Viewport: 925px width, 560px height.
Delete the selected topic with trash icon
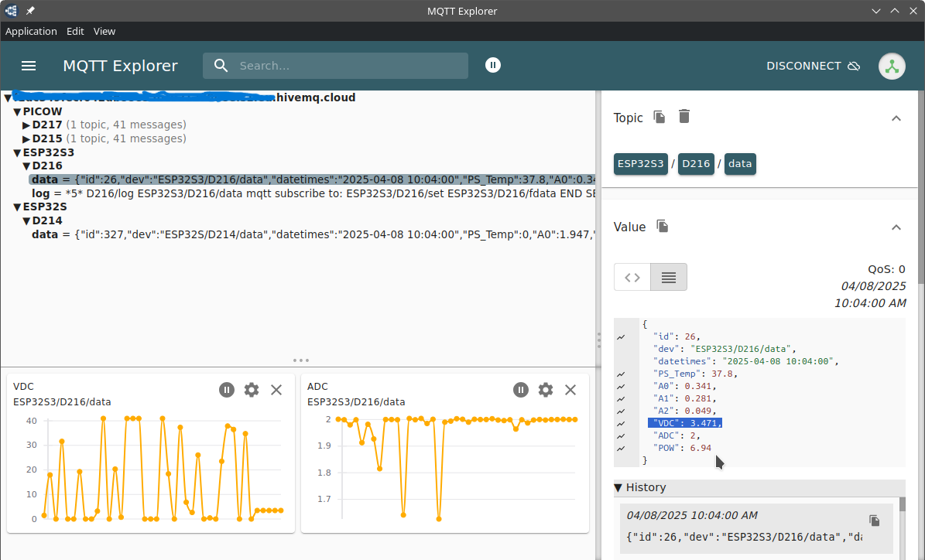[x=683, y=117]
